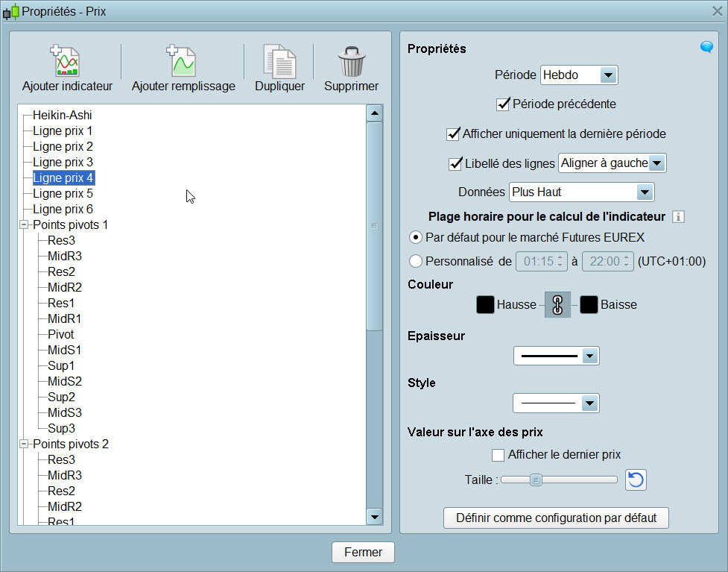The height and width of the screenshot is (572, 728).
Task: Open the help chat bubble icon
Action: pyautogui.click(x=706, y=47)
